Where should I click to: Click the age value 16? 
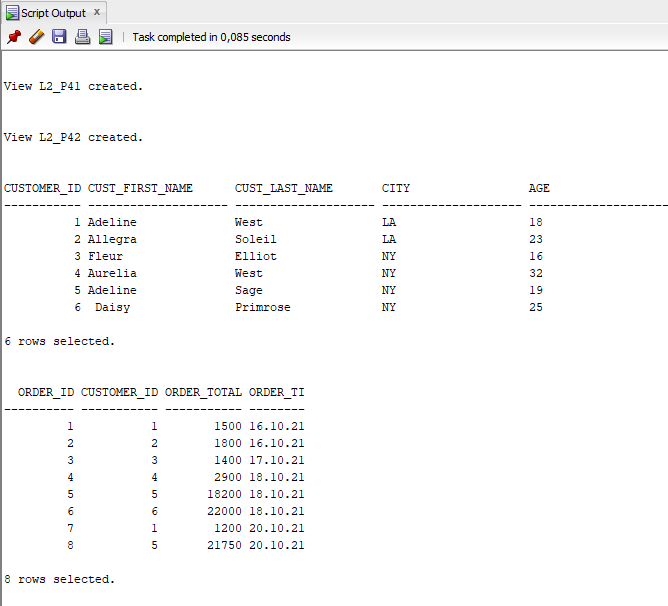tap(536, 257)
